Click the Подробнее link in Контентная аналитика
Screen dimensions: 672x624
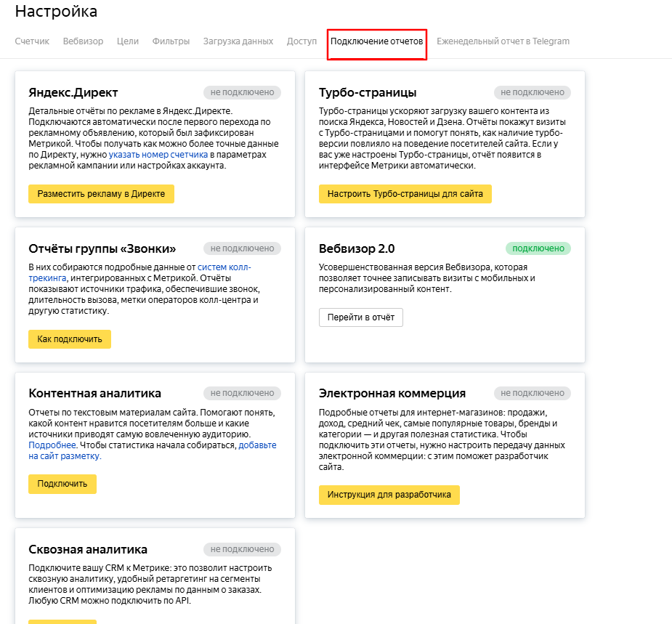tap(52, 445)
